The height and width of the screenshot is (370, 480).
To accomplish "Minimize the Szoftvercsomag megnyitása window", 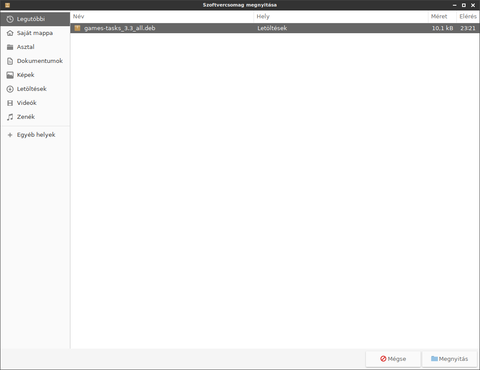I will (454, 5).
